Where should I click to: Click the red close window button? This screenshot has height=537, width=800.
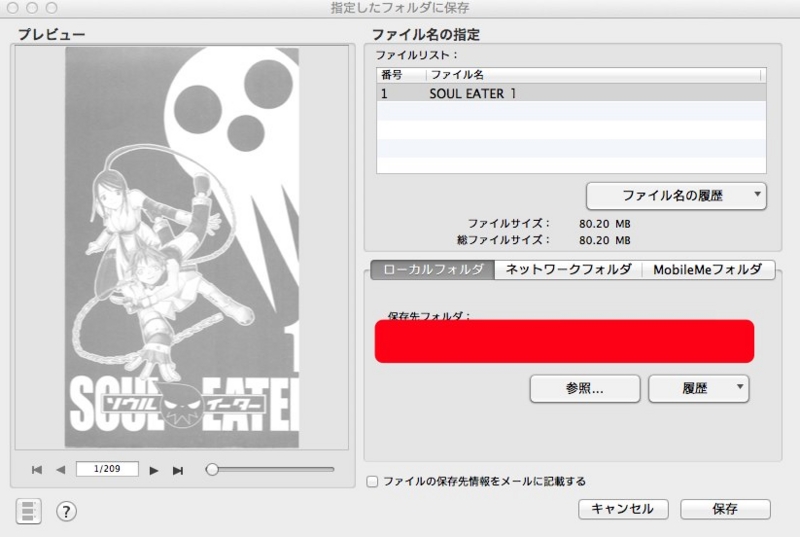click(x=13, y=8)
